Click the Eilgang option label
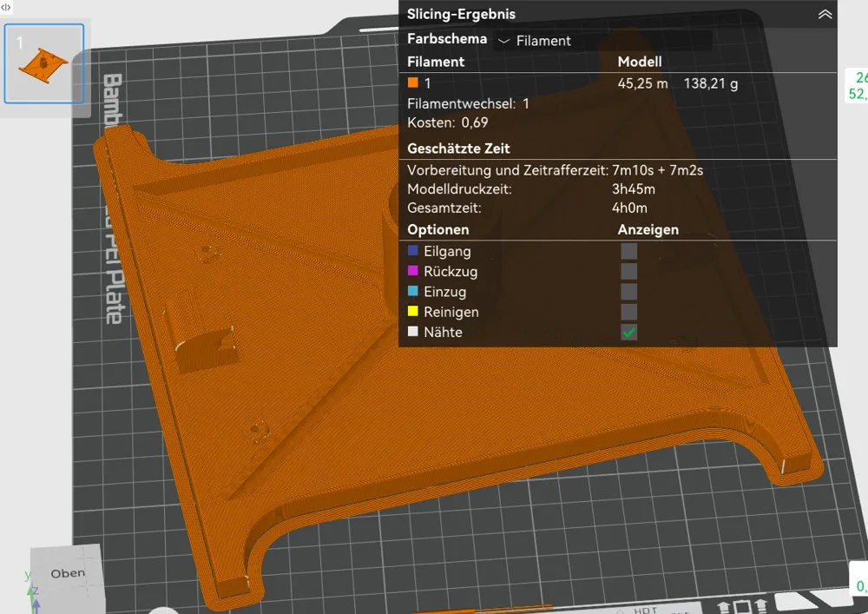 (x=447, y=251)
